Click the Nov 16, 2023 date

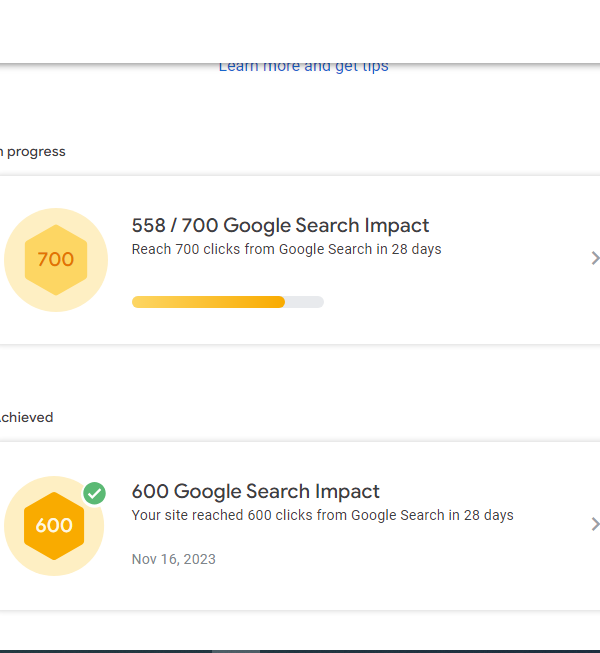[174, 559]
